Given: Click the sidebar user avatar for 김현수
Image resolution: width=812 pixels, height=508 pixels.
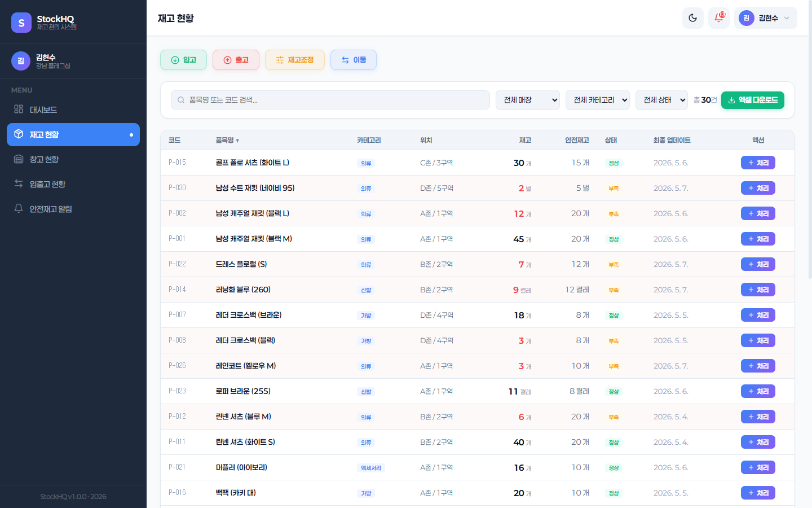Looking at the screenshot, I should pos(21,61).
